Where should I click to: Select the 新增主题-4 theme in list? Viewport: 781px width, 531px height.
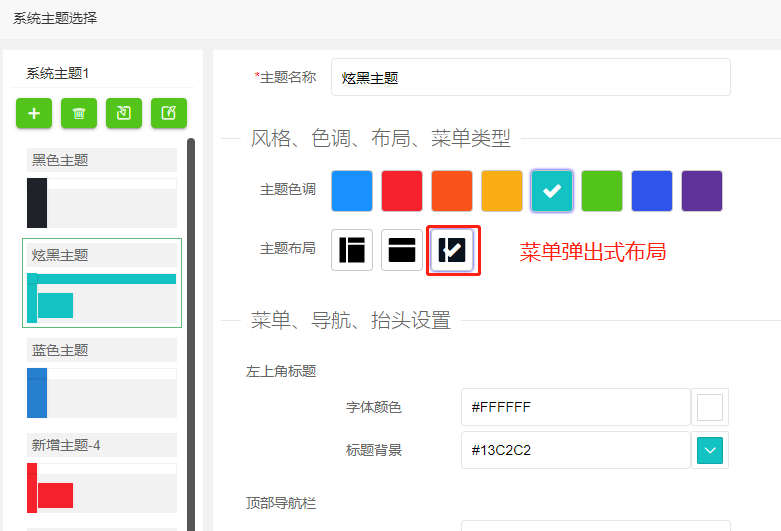coord(102,473)
